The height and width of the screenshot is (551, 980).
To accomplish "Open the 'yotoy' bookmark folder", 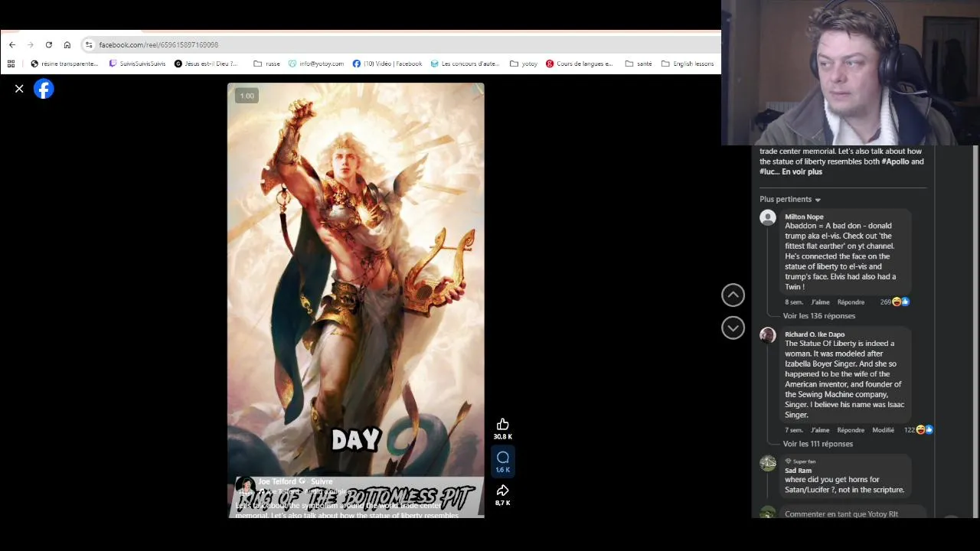I will 524,64.
